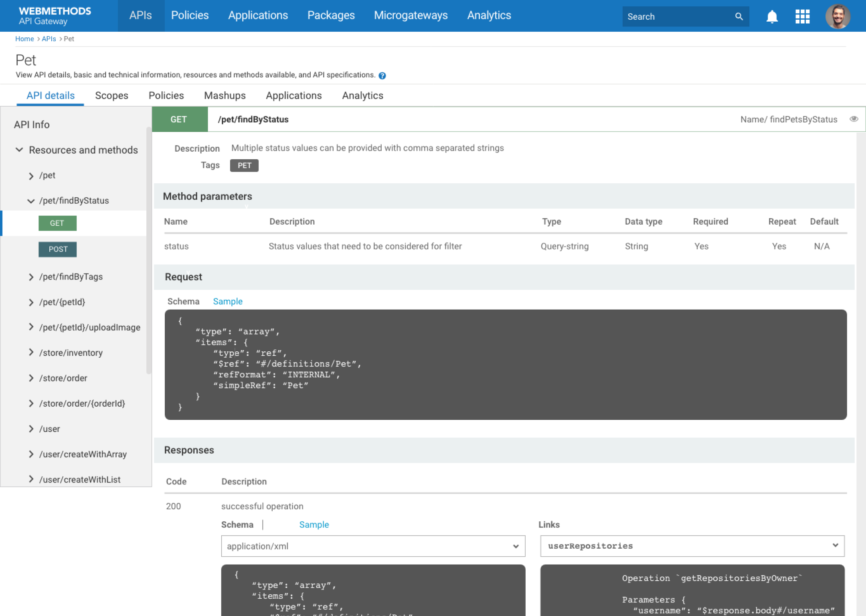Open the Packages top menu
The image size is (866, 616).
tap(331, 16)
